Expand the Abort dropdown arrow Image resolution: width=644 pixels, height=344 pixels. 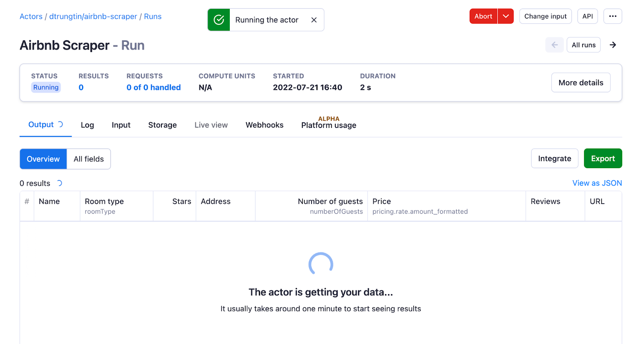click(x=506, y=16)
